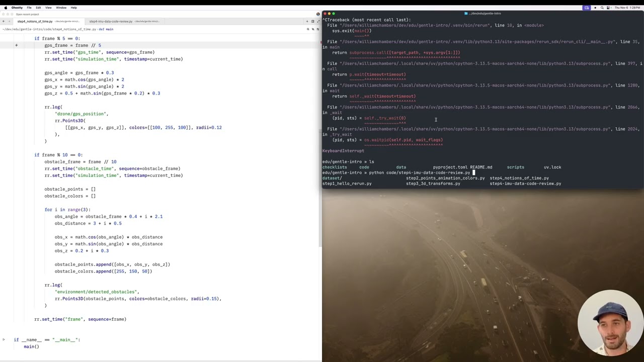Open the Ghostty application menu
Image resolution: width=644 pixels, height=362 pixels.
point(17,8)
